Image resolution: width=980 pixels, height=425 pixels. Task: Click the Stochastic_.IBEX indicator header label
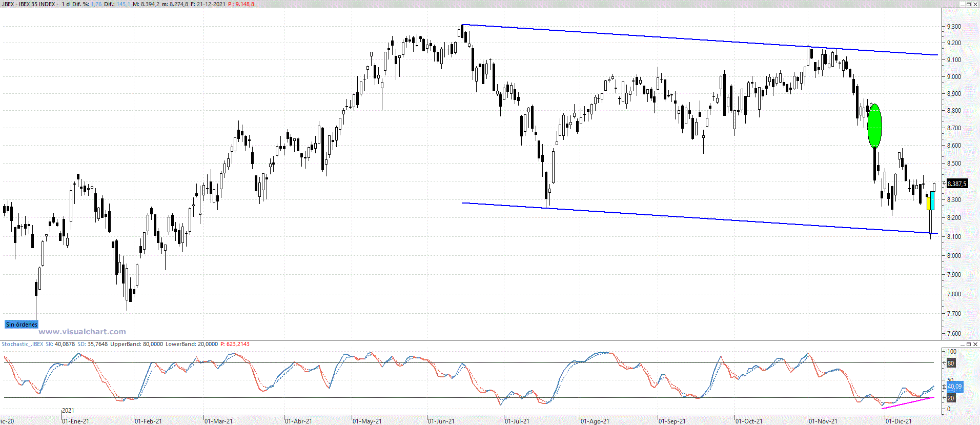(23, 344)
